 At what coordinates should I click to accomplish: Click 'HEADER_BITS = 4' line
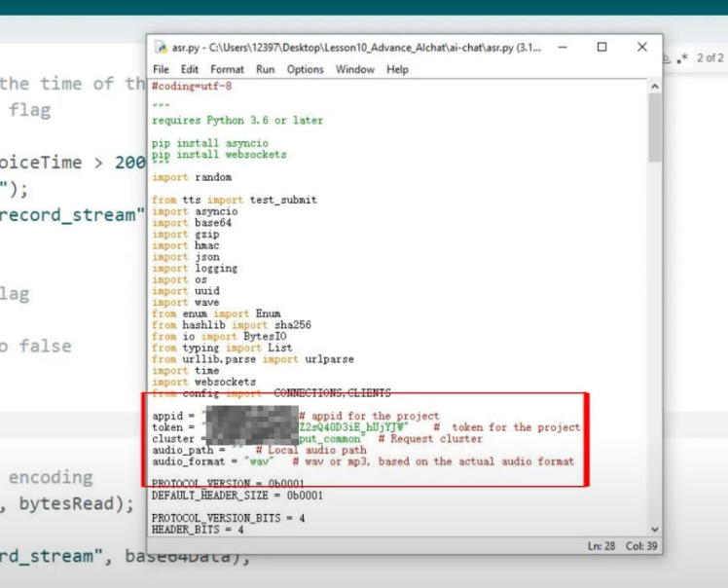click(198, 530)
